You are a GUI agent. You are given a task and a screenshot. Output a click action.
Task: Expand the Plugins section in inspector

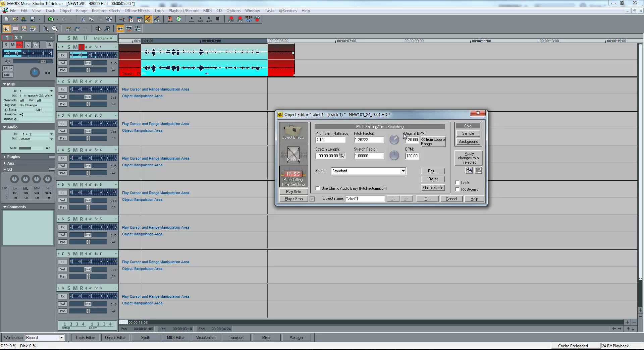point(4,157)
